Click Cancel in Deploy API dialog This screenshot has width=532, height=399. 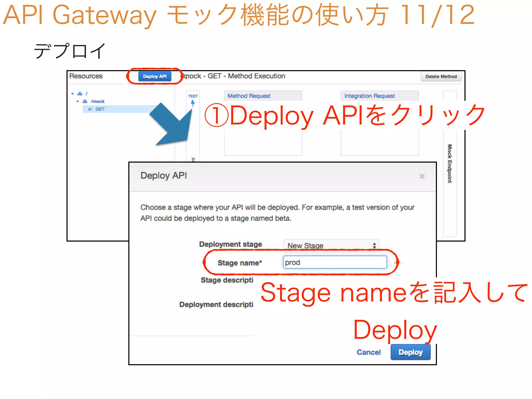pyautogui.click(x=369, y=352)
